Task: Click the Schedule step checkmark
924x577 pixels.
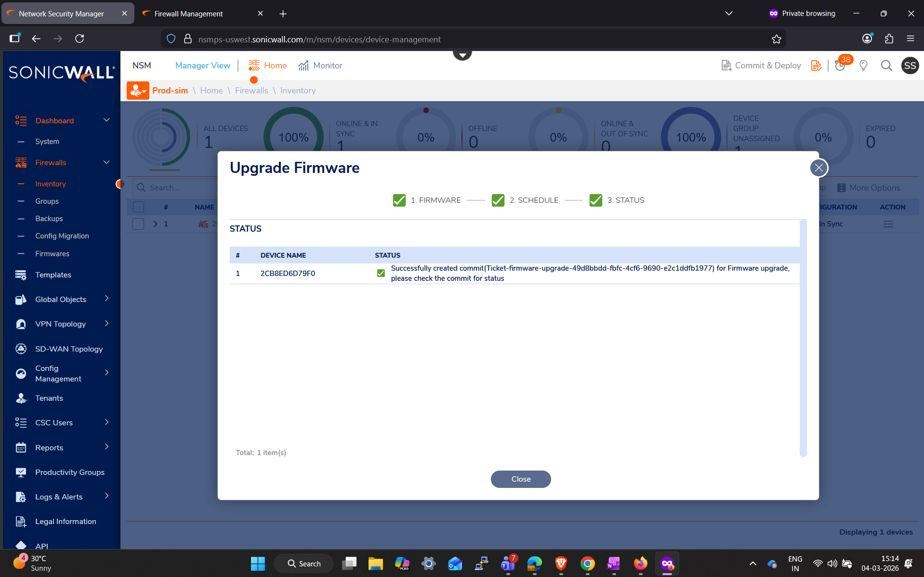Action: coord(498,200)
